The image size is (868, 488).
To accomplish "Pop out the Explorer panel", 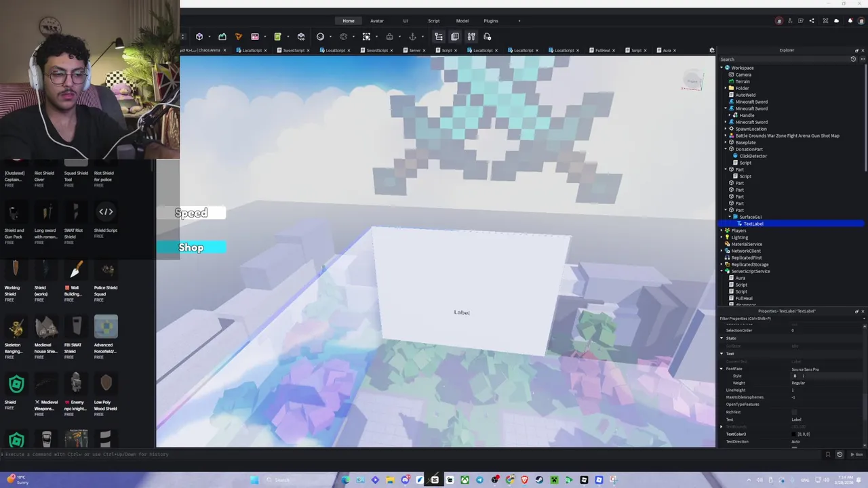I will coord(856,50).
